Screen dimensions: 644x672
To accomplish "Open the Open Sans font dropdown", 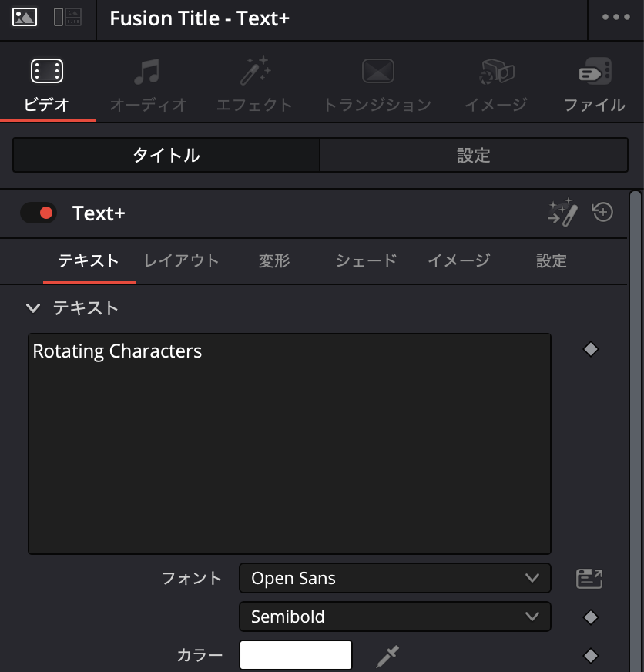I will click(394, 578).
